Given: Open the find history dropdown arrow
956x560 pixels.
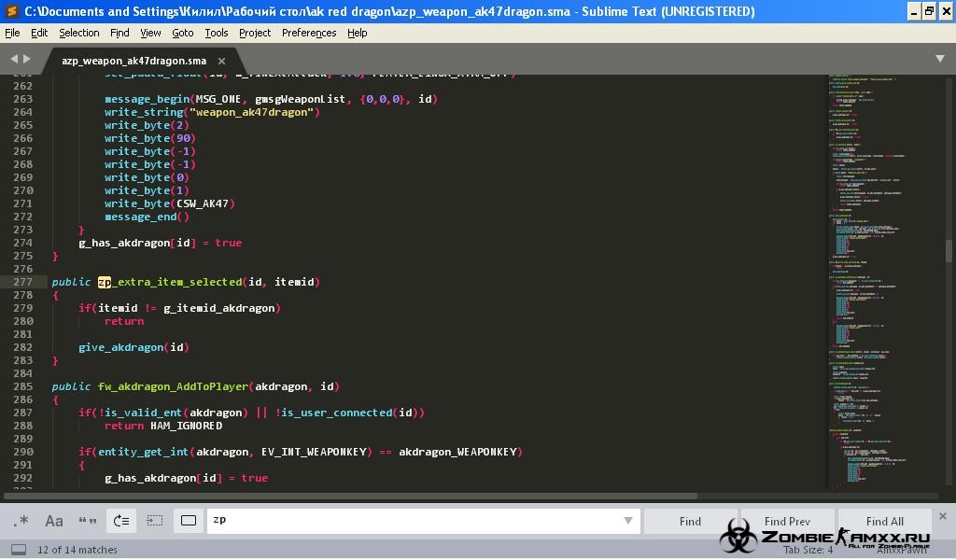Looking at the screenshot, I should 628,521.
